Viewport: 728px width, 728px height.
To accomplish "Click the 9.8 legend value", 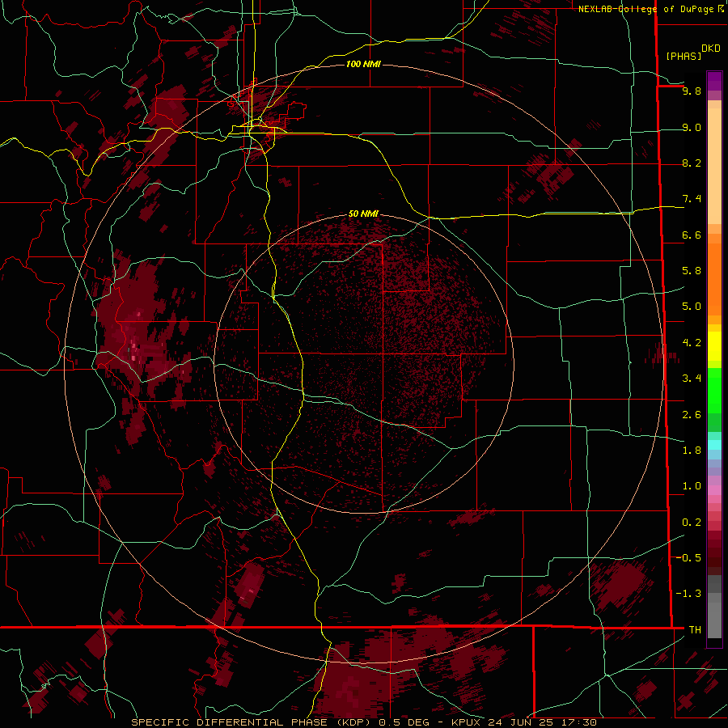I will [x=692, y=91].
